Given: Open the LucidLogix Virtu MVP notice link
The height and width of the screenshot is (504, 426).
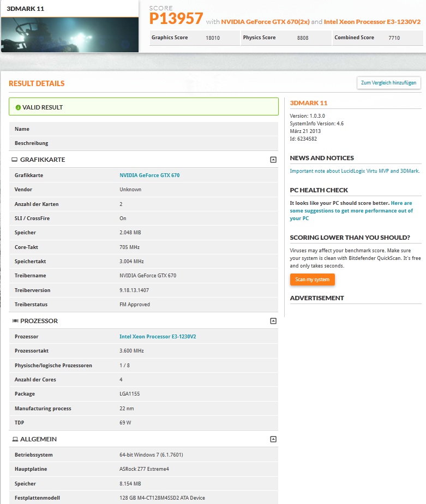Looking at the screenshot, I should point(355,171).
